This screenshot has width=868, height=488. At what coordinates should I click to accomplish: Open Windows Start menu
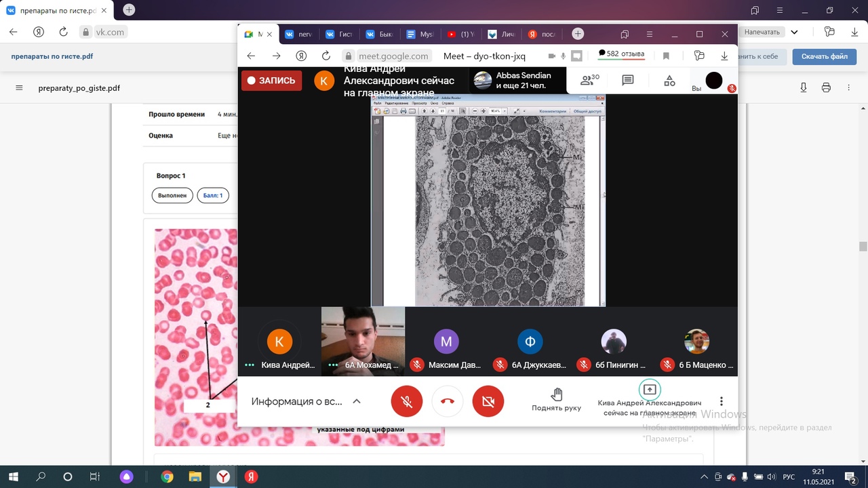(x=14, y=477)
